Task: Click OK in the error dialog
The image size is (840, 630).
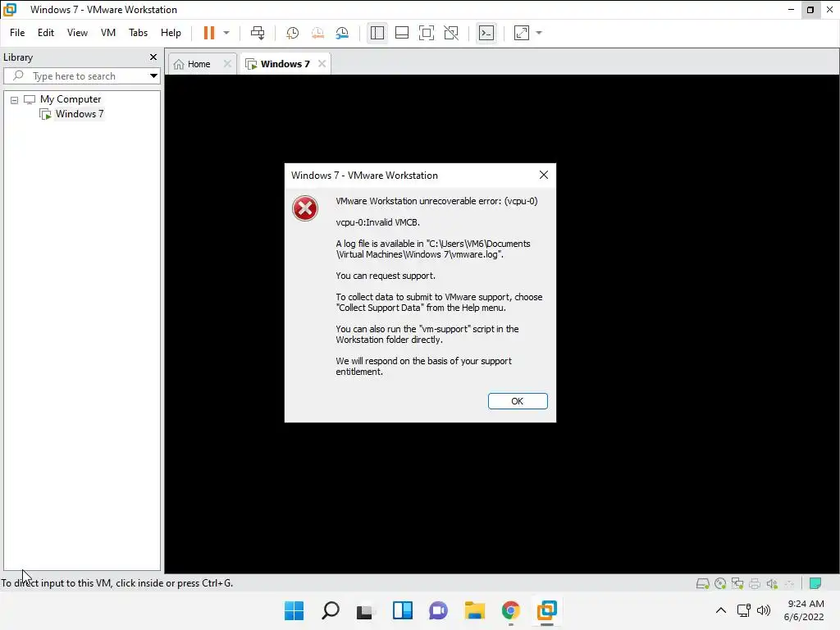Action: point(518,401)
